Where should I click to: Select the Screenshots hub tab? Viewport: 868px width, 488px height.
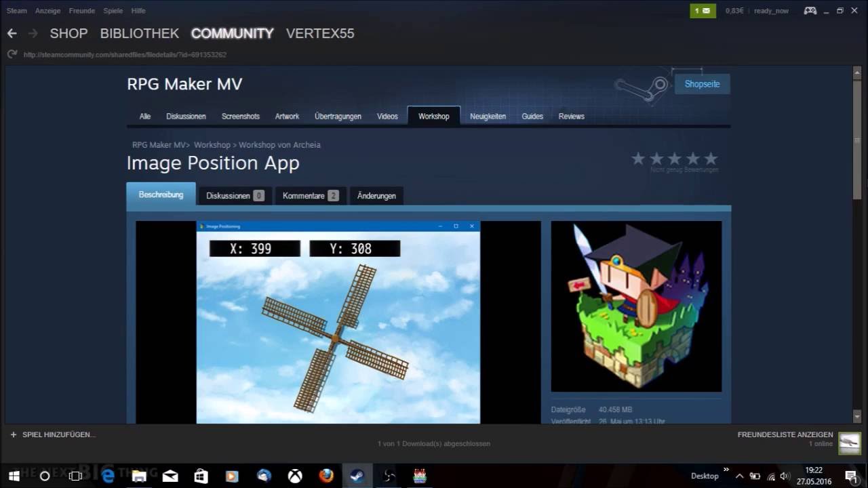point(241,117)
